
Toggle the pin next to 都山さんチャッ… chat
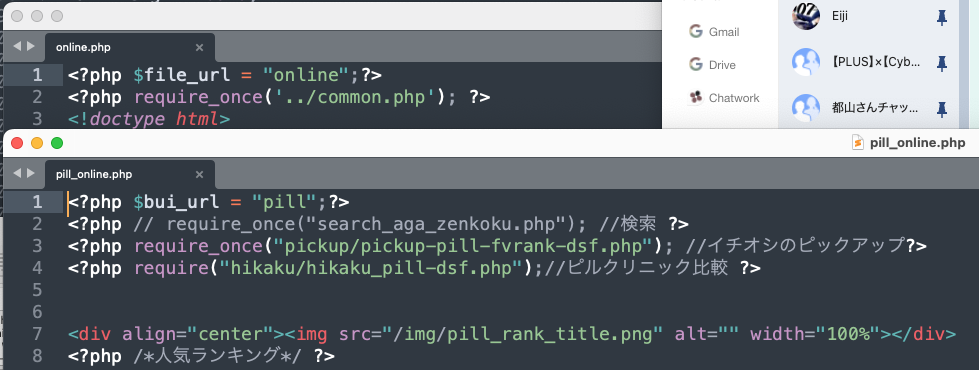pos(942,109)
